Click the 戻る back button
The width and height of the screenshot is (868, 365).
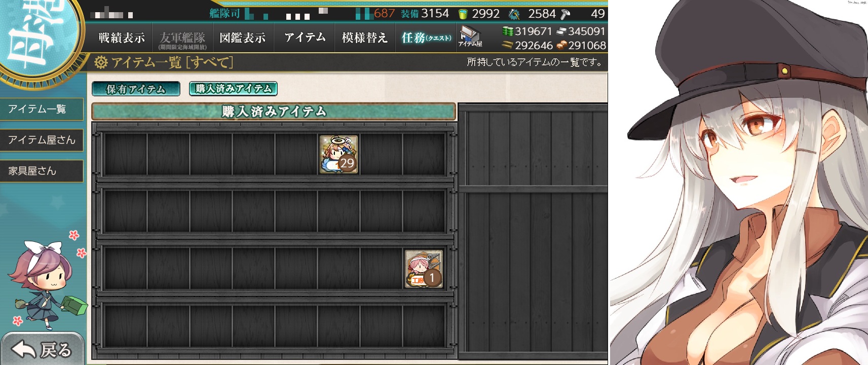pos(43,349)
